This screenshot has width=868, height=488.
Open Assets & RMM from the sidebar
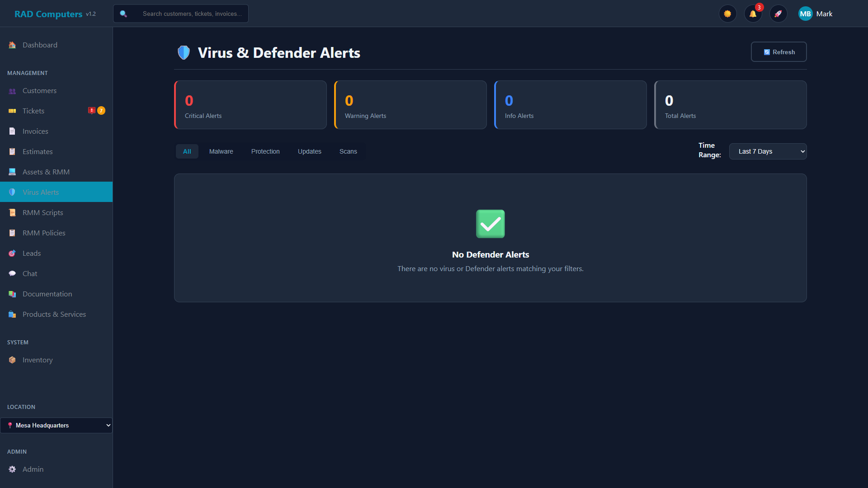[x=46, y=172]
